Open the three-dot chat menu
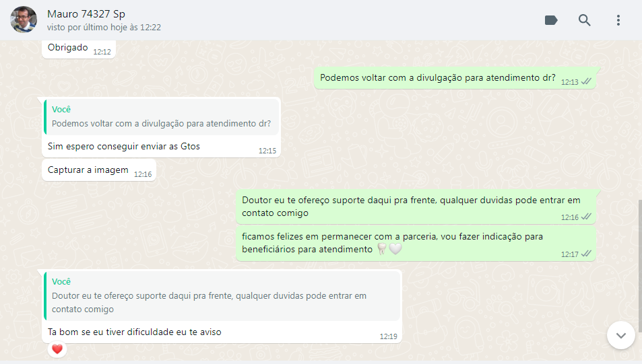This screenshot has width=642, height=364. (x=618, y=20)
